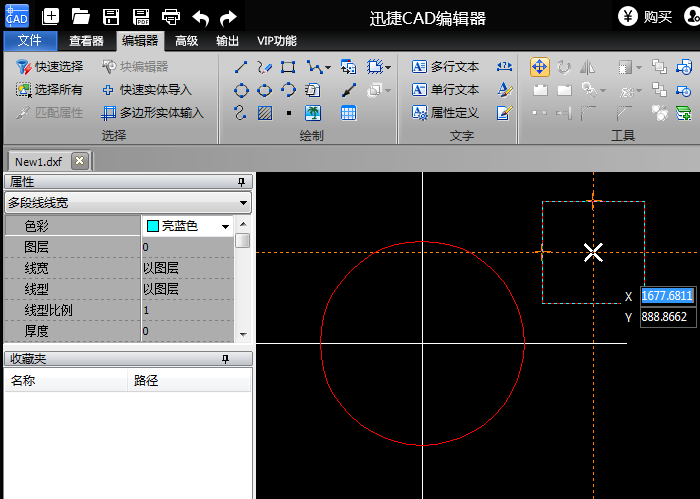Open the 文件 menu
700x499 pixels.
coord(30,41)
